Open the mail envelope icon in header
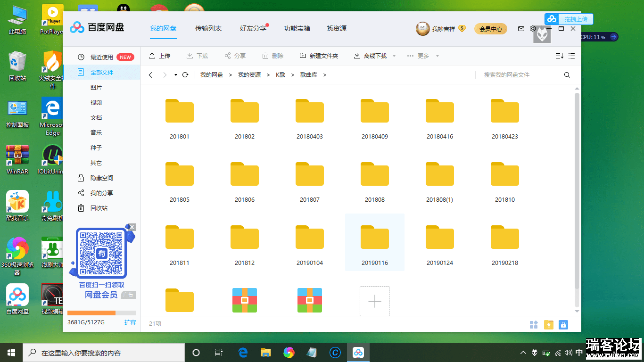 (521, 29)
